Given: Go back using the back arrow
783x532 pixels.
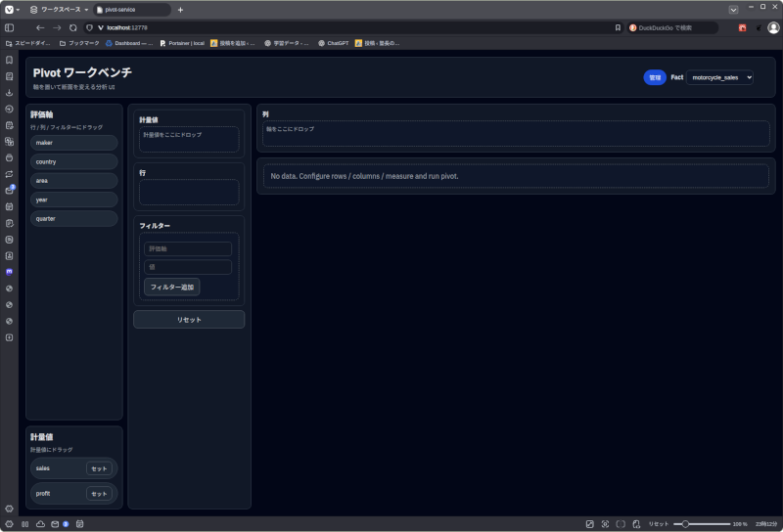Looking at the screenshot, I should pos(40,27).
